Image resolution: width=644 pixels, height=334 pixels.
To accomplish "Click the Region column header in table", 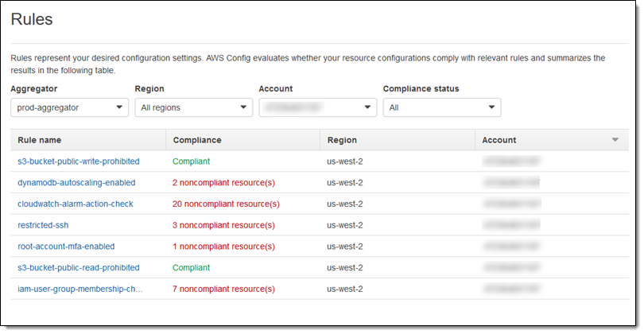I will pos(342,140).
